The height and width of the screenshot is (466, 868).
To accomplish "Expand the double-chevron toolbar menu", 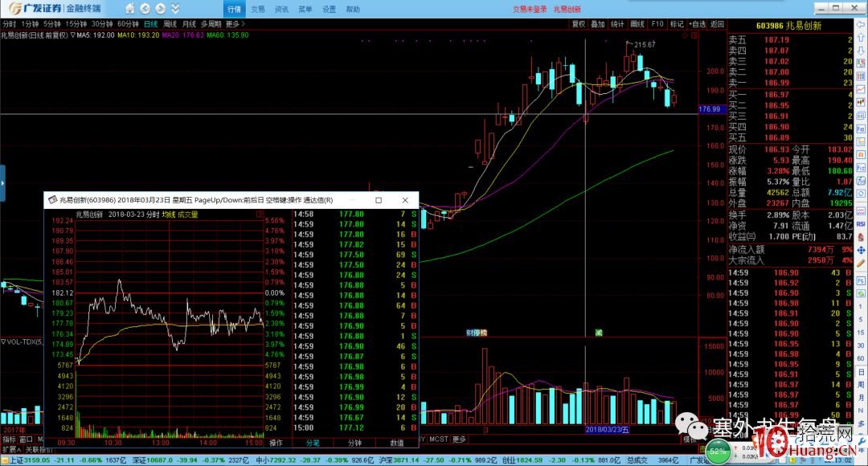I will pos(175,8).
